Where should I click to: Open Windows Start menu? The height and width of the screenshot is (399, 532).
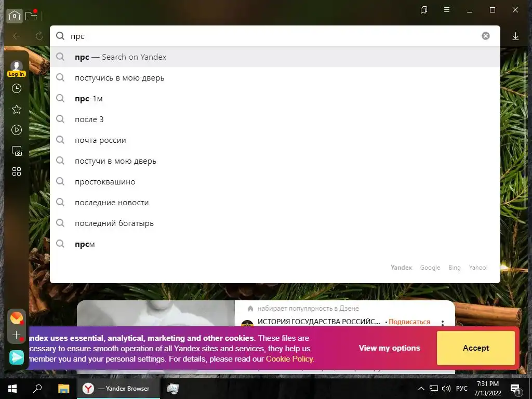click(12, 389)
